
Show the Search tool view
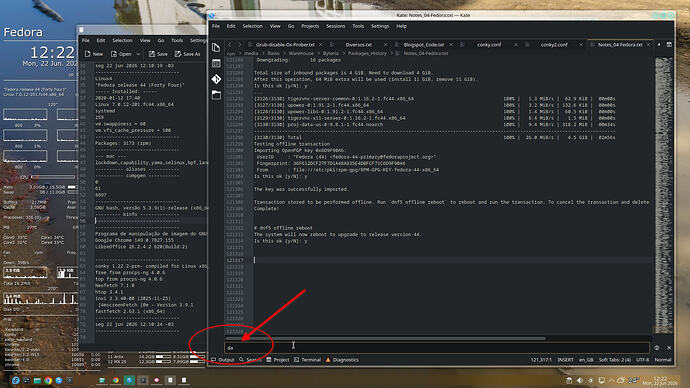click(250, 360)
